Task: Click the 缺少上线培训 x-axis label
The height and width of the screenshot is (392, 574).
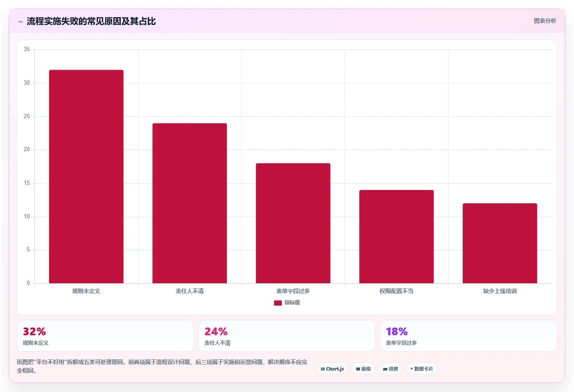Action: click(x=500, y=291)
